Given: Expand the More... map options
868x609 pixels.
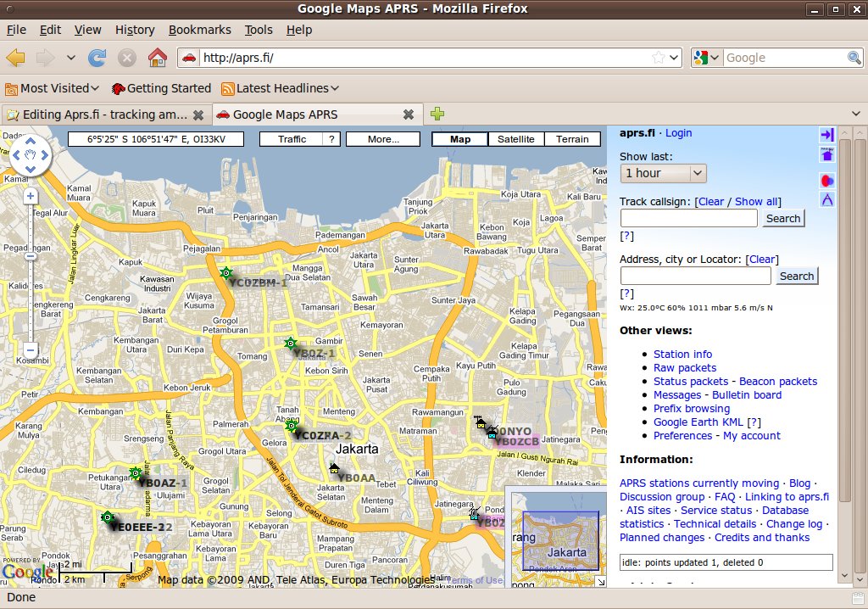Looking at the screenshot, I should point(383,139).
